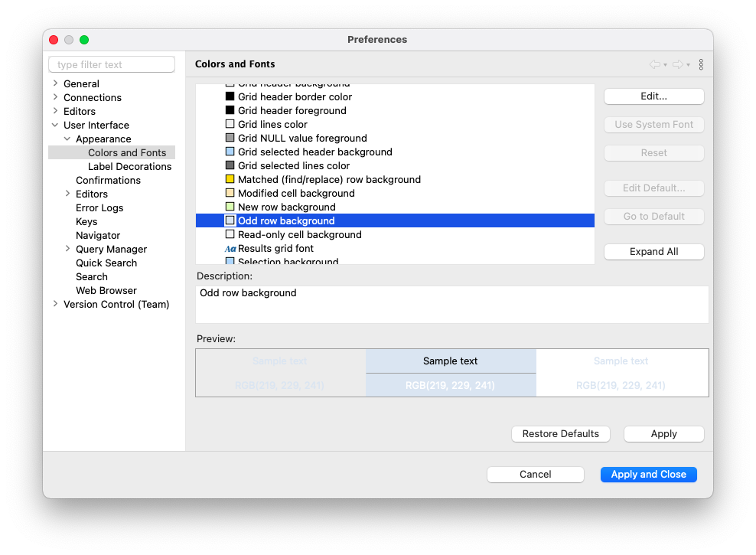Click the back navigation arrow icon
Screen dimensions: 756x555
point(655,64)
